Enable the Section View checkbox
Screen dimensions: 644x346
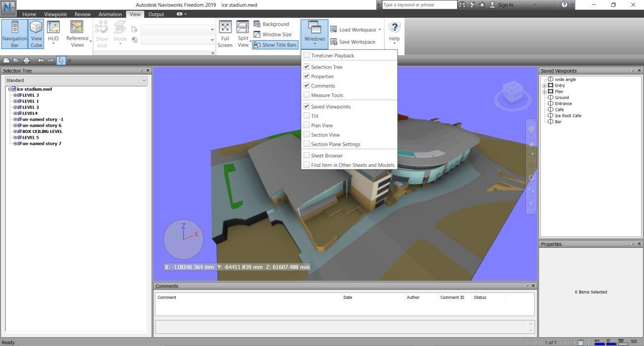[x=307, y=134]
